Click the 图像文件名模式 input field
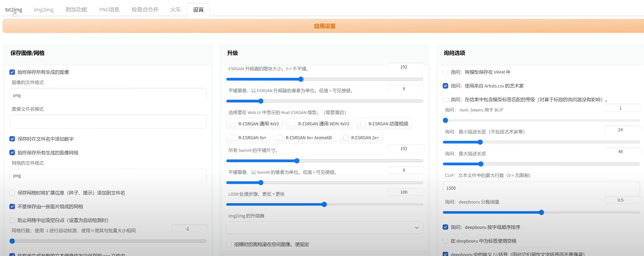The height and width of the screenshot is (256, 644). [108, 122]
